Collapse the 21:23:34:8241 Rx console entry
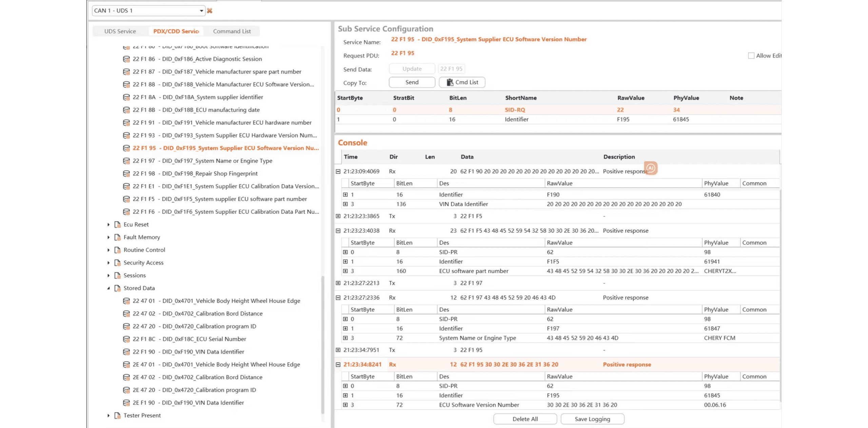 (x=338, y=365)
